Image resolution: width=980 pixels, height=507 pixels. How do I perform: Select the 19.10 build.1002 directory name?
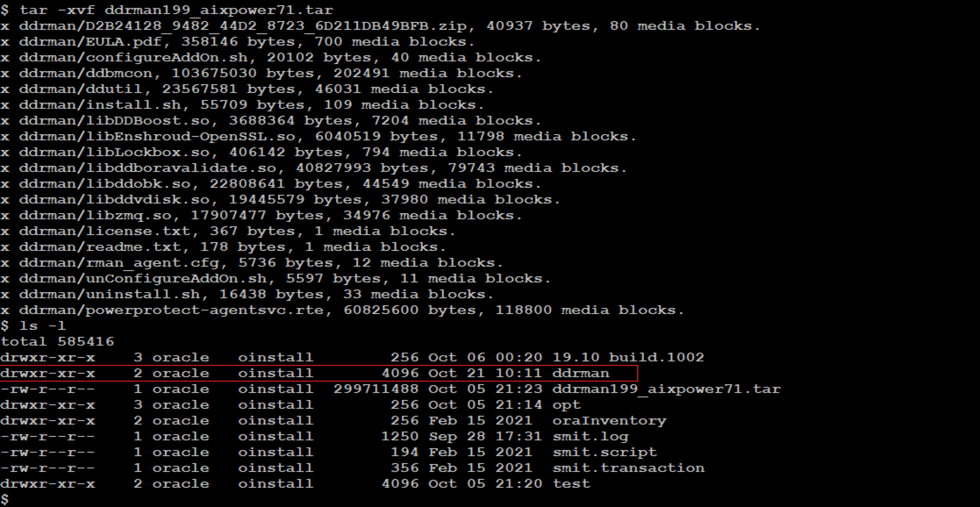pos(628,358)
